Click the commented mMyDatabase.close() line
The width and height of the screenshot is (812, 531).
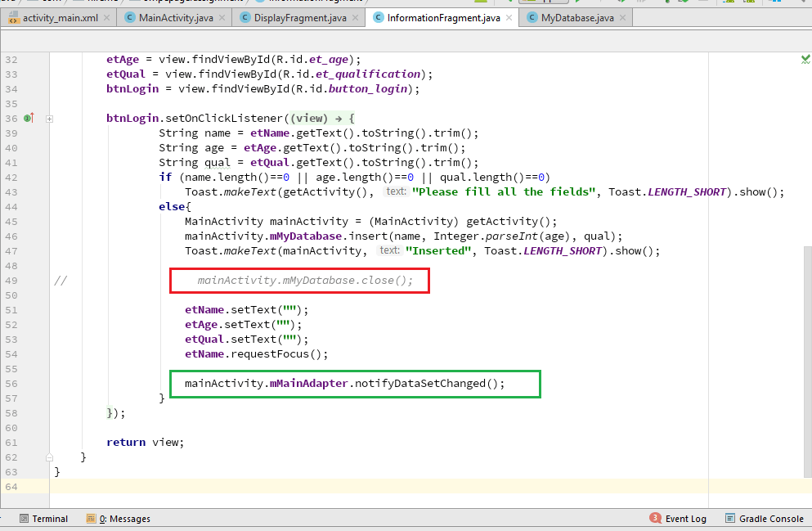click(305, 281)
